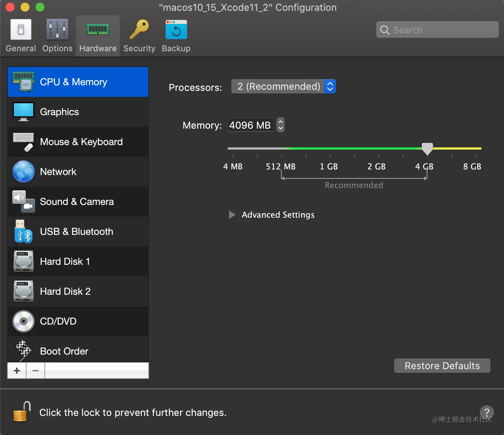Click the 1 GB slider label
This screenshot has height=435, width=504.
pyautogui.click(x=329, y=166)
